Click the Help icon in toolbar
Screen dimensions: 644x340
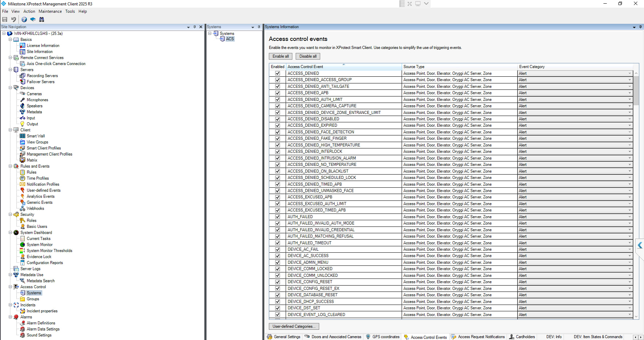click(24, 19)
